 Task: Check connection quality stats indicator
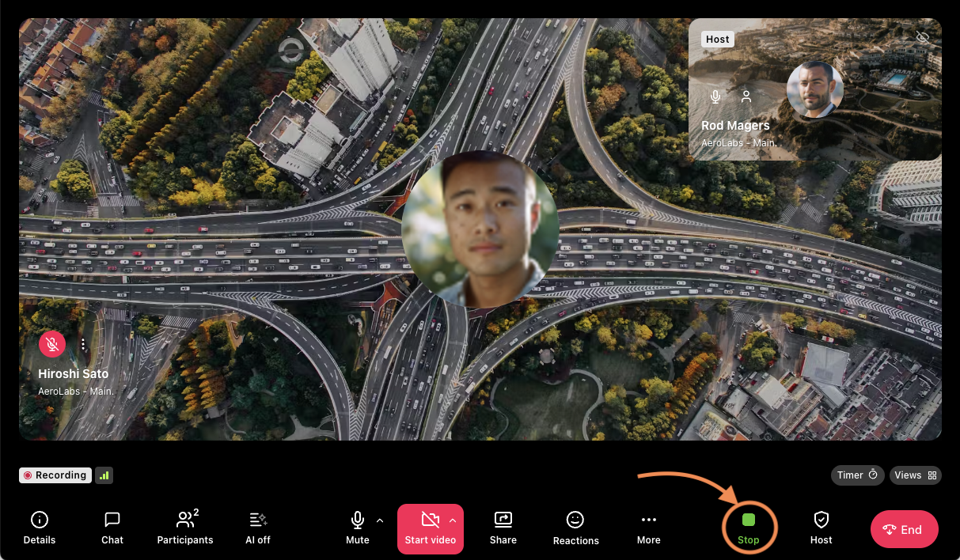(x=104, y=475)
